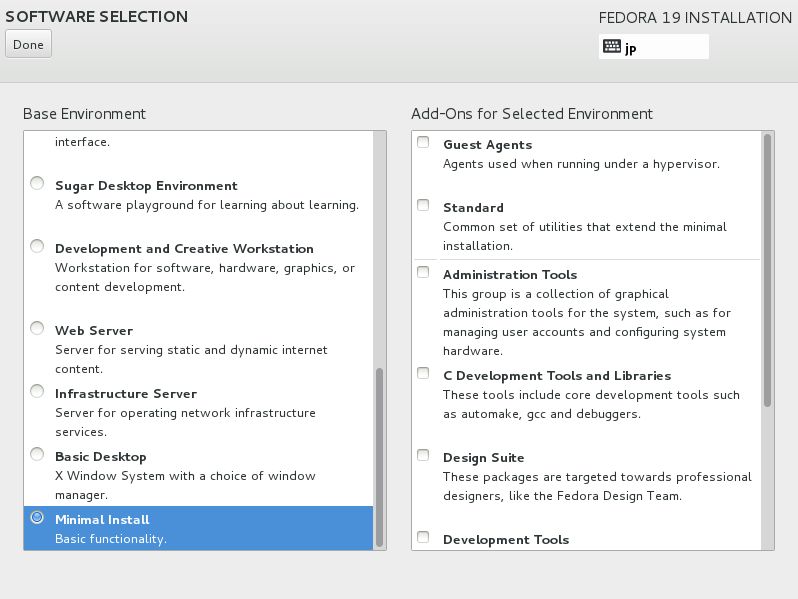Tick the Administration Tools checkbox

[x=423, y=272]
